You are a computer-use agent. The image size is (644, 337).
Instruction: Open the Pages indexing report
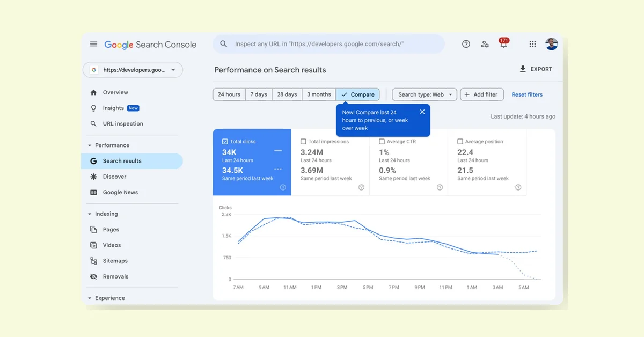[111, 229]
